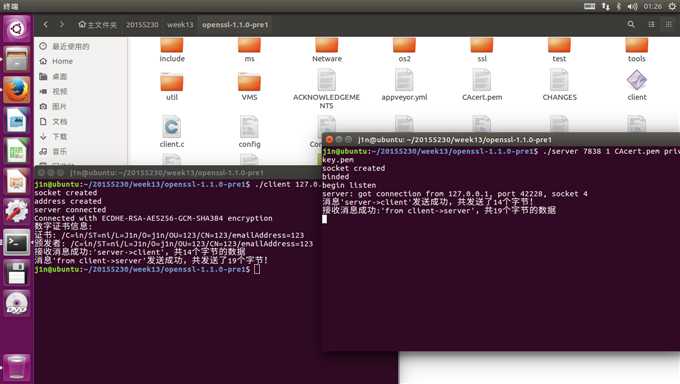
Task: Select the openssl-1.1.0-pre1 breadcrumb
Action: [x=235, y=25]
